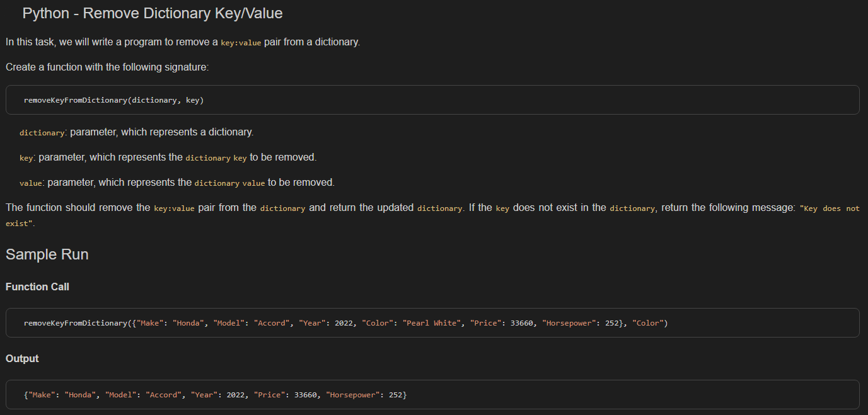868x415 pixels.
Task: Click the dictionary key inline code text
Action: pyautogui.click(x=216, y=157)
